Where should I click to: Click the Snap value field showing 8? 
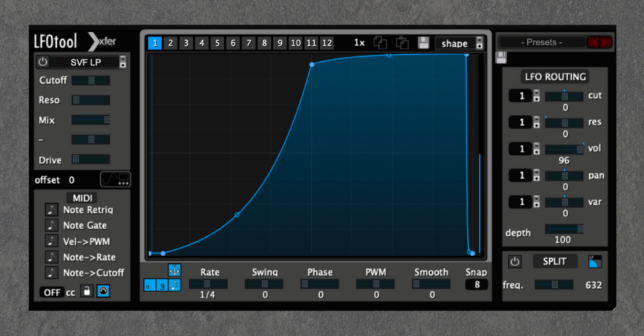pyautogui.click(x=477, y=285)
